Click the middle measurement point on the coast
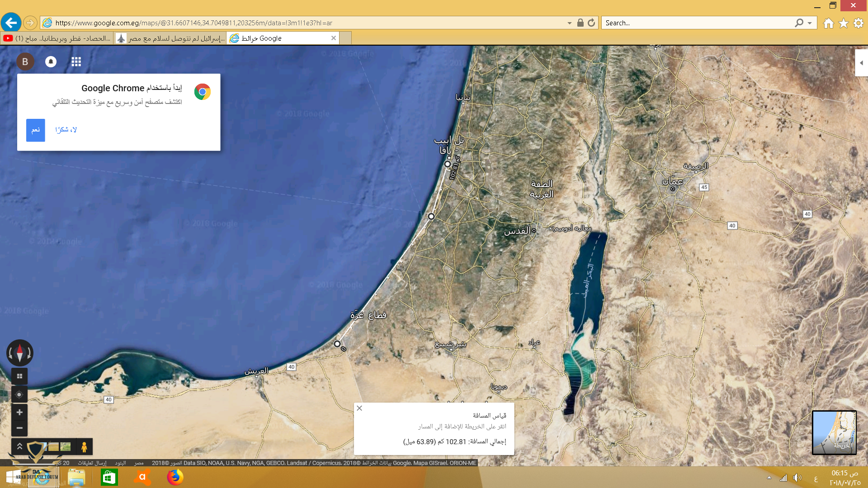This screenshot has width=868, height=488. pyautogui.click(x=431, y=216)
